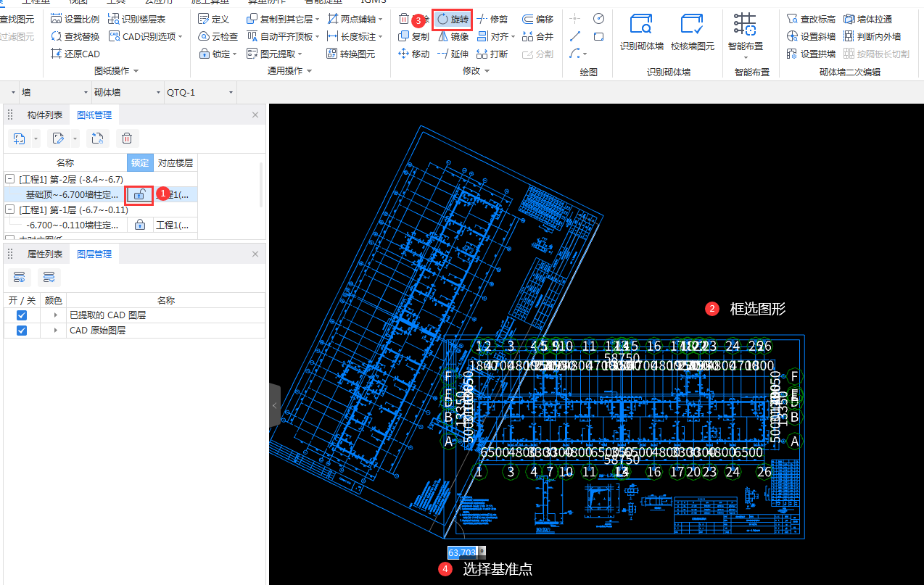Click the 锁定 column header
924x585 pixels.
(140, 163)
